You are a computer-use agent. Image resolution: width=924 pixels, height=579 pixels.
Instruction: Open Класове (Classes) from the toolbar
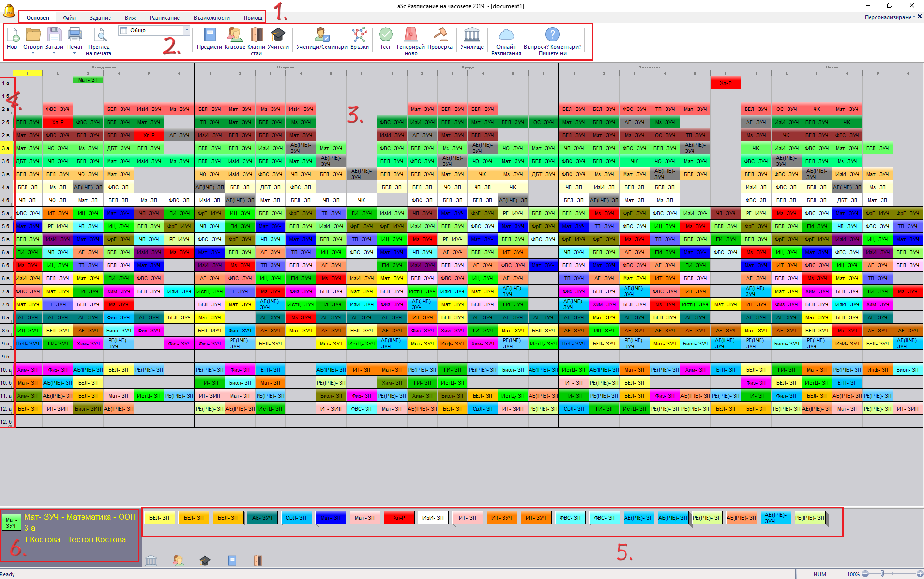point(235,35)
